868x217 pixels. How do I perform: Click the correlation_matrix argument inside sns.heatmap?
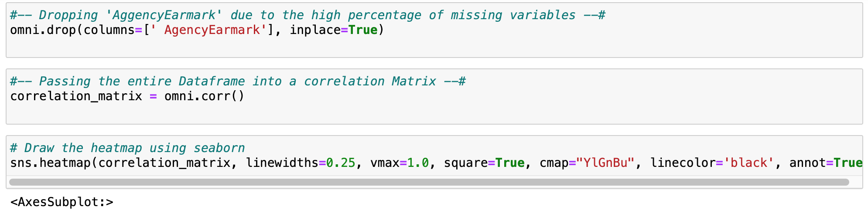click(x=164, y=163)
